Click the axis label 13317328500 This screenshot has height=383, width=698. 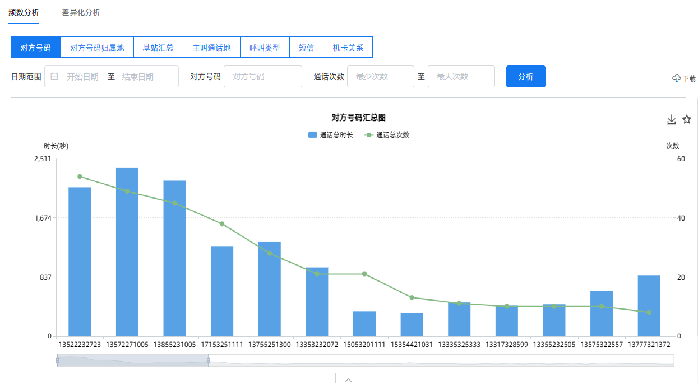[507, 344]
